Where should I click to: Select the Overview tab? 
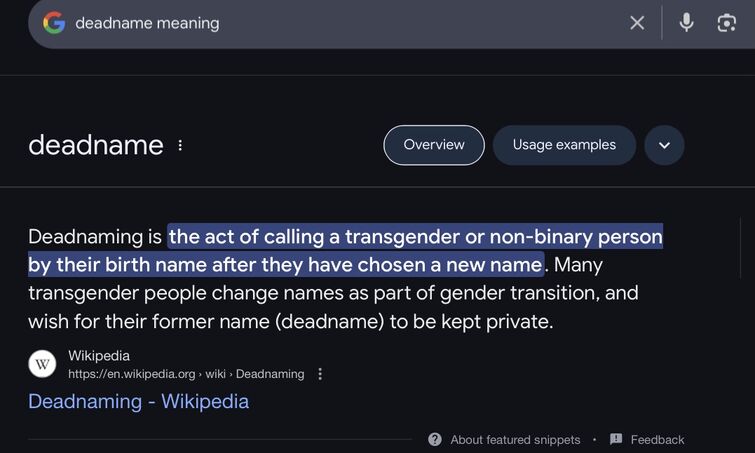[x=434, y=145]
